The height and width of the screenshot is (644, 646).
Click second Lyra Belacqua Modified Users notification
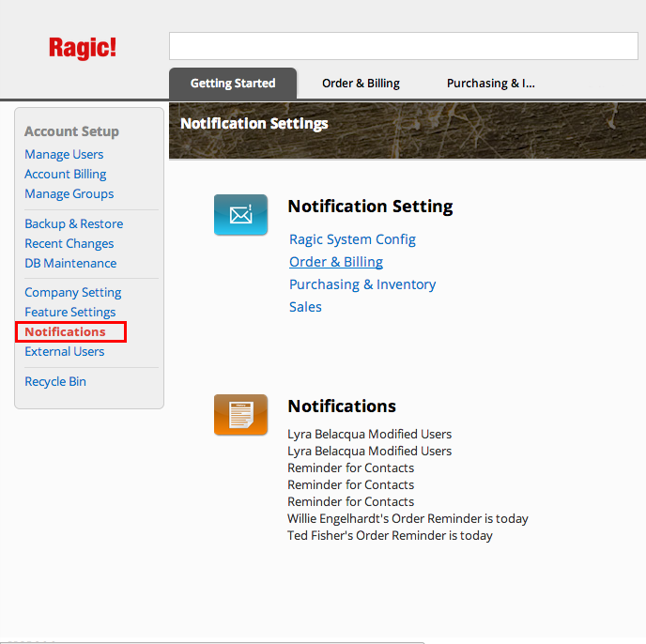370,451
